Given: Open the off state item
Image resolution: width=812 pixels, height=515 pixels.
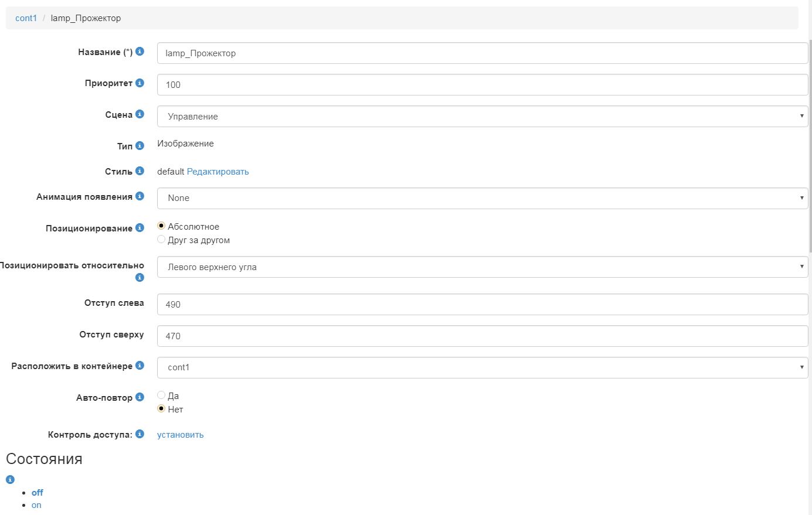Looking at the screenshot, I should (x=38, y=493).
